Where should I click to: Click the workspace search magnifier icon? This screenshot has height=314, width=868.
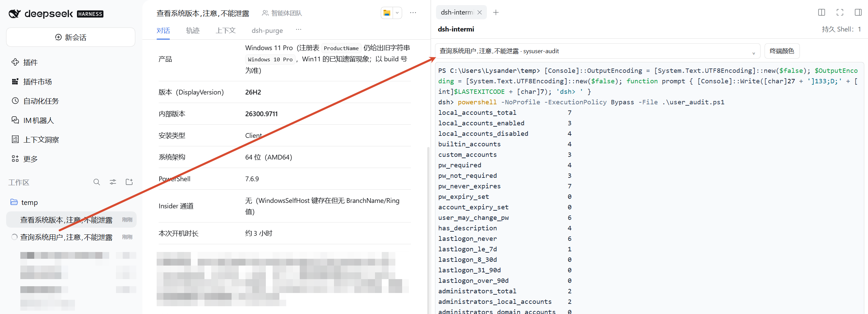pyautogui.click(x=97, y=182)
